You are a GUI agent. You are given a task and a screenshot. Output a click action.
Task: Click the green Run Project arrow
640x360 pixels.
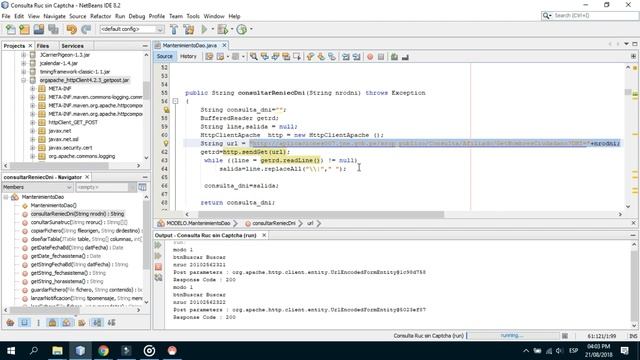coord(204,29)
